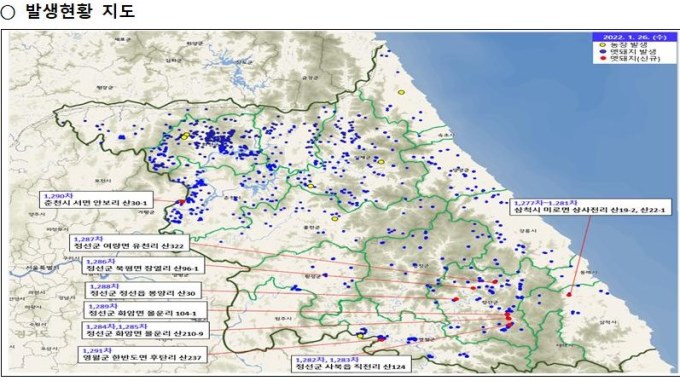Select the red marker for 삼척시 미로면
This screenshot has height=381, width=680.
569,295
